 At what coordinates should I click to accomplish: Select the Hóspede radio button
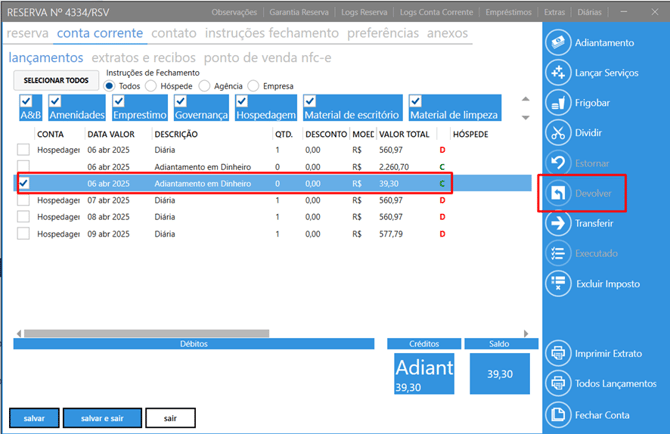tap(151, 85)
